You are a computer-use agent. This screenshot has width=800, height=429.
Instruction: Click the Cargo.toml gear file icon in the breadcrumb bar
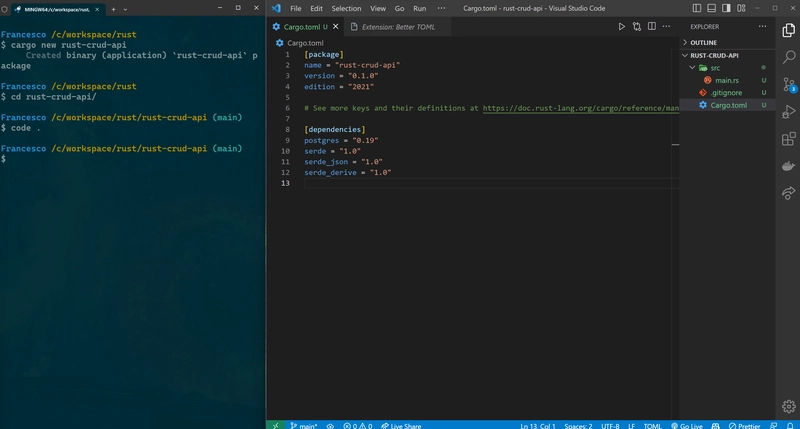tap(280, 43)
